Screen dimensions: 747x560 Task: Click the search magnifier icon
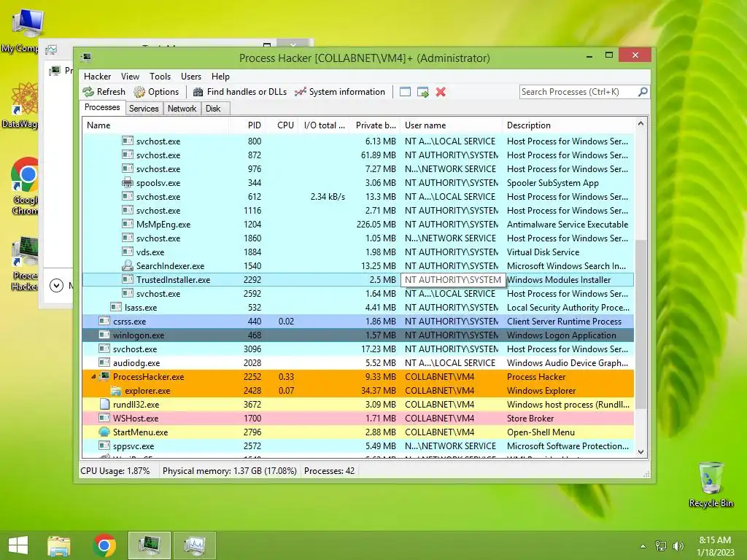(643, 91)
